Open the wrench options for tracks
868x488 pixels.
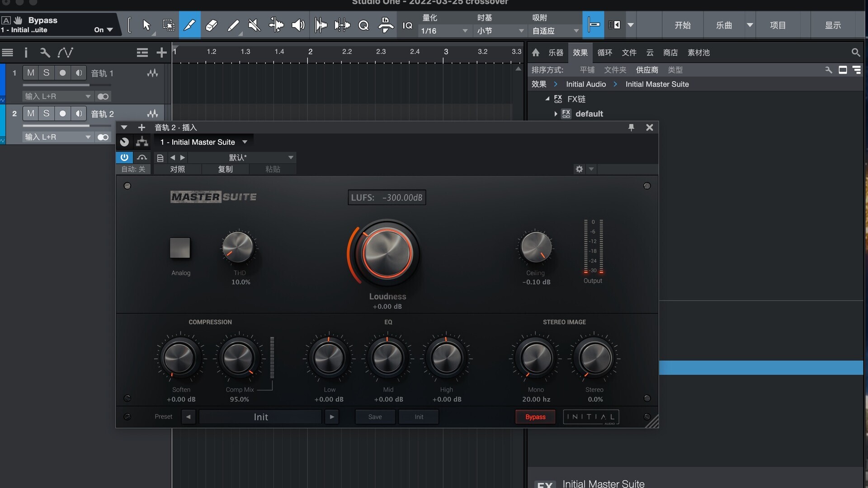45,53
